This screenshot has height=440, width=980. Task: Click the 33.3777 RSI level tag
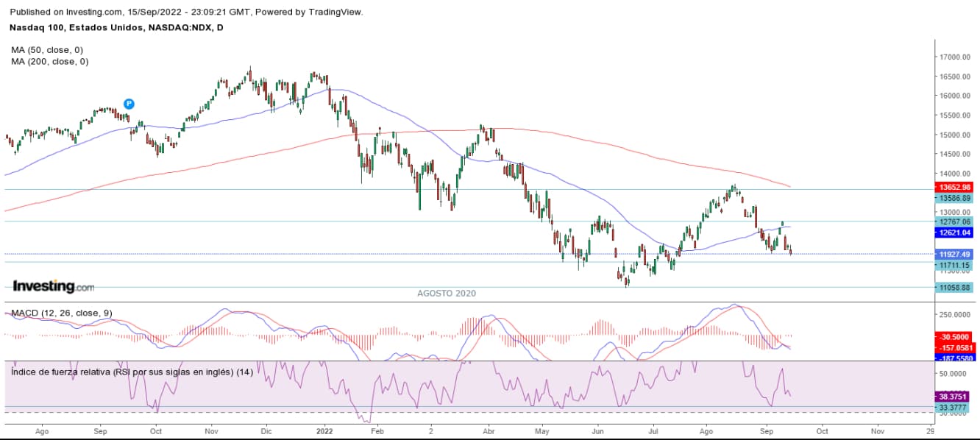click(952, 407)
